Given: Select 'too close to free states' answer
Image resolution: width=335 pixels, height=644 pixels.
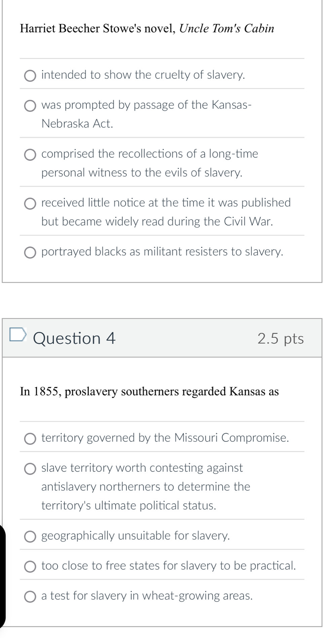Looking at the screenshot, I should 30,567.
